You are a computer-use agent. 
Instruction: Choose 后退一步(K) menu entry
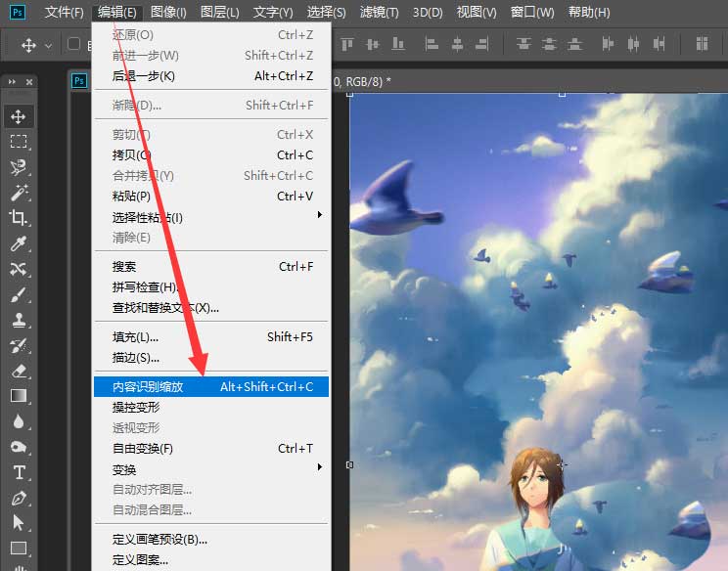[211, 76]
